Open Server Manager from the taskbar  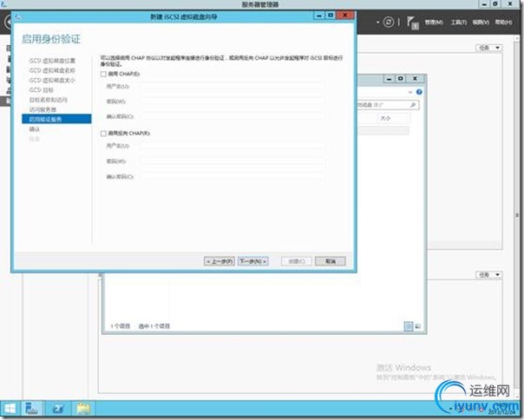[x=32, y=409]
